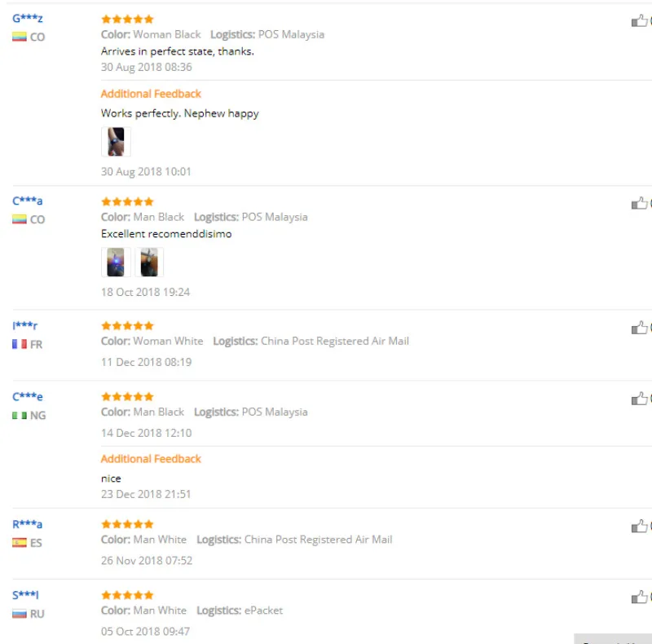Open second photo in C***a's review
Screen dimensions: 652x644
click(x=149, y=262)
